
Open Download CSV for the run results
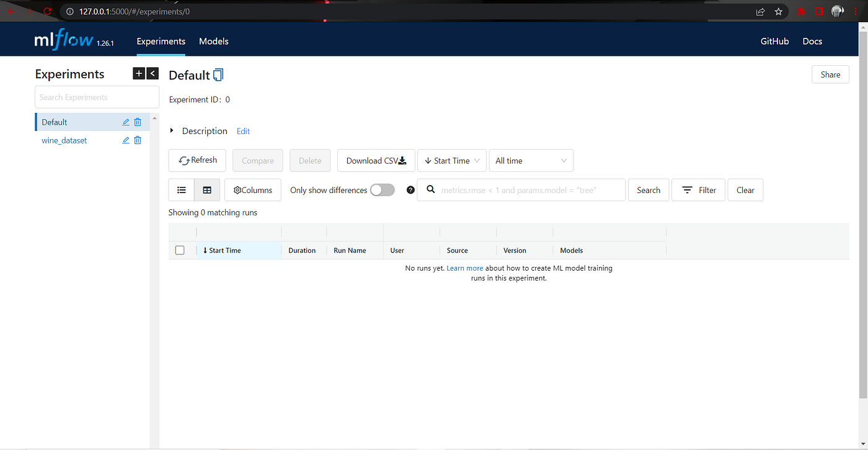click(x=376, y=160)
